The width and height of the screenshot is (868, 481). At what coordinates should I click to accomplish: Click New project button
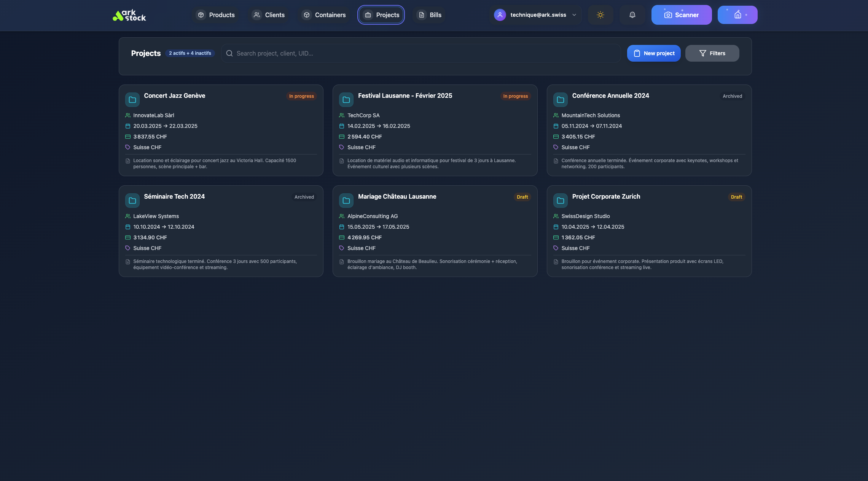[653, 53]
